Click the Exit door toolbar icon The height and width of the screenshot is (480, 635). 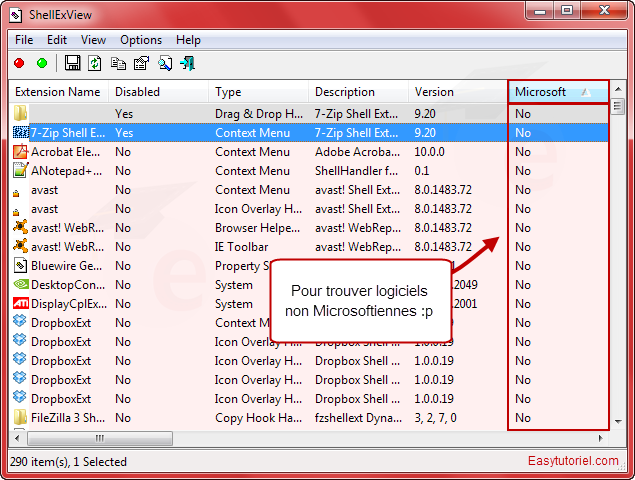click(x=188, y=64)
